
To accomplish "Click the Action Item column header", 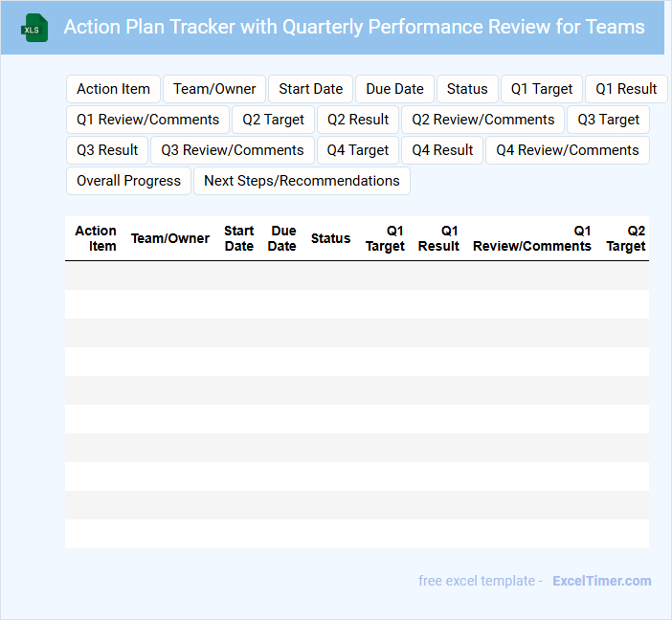I will point(96,238).
